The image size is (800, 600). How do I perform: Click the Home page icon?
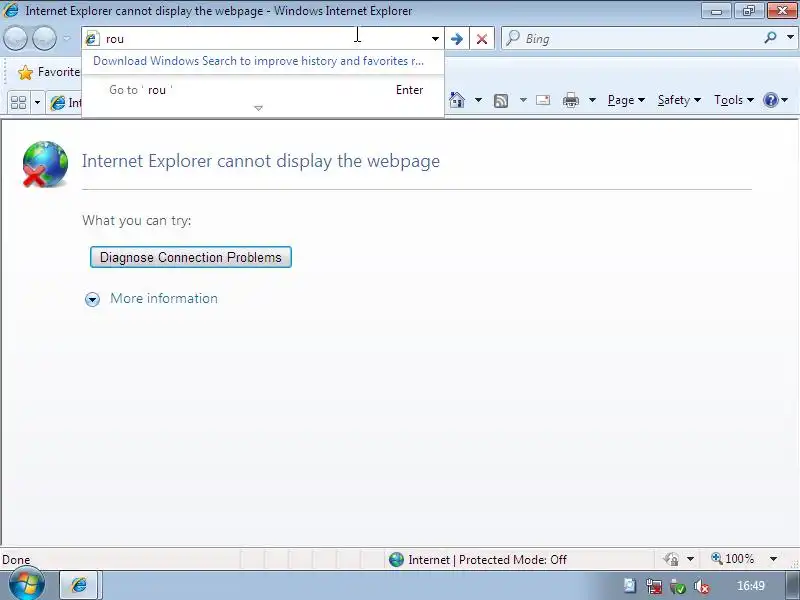pyautogui.click(x=457, y=100)
